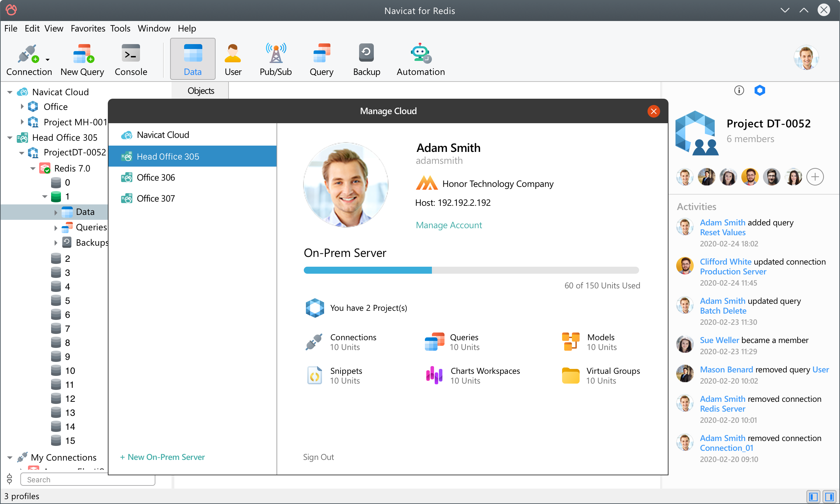Add a member with the plus button
The image size is (840, 504).
pos(815,177)
